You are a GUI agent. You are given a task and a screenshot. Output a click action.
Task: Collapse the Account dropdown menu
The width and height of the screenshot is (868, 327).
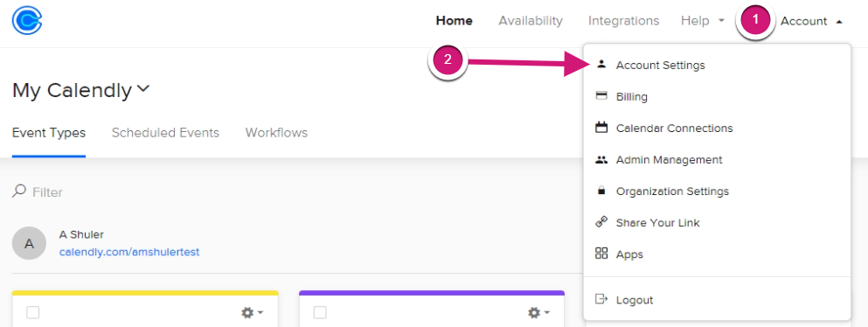[811, 21]
